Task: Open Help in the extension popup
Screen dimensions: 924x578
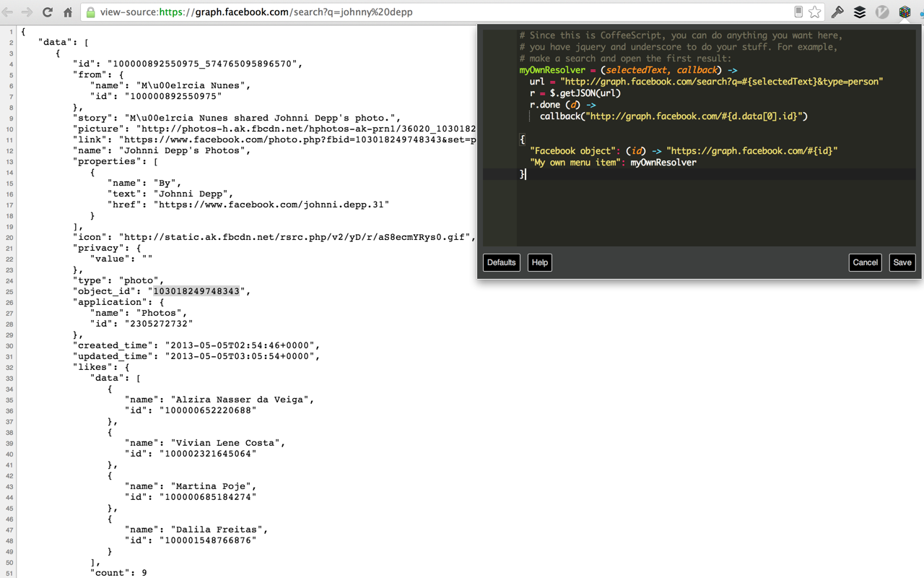Action: [x=539, y=262]
